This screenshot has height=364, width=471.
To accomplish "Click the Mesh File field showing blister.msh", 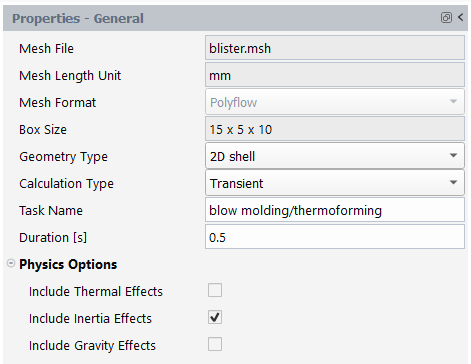I will point(335,48).
